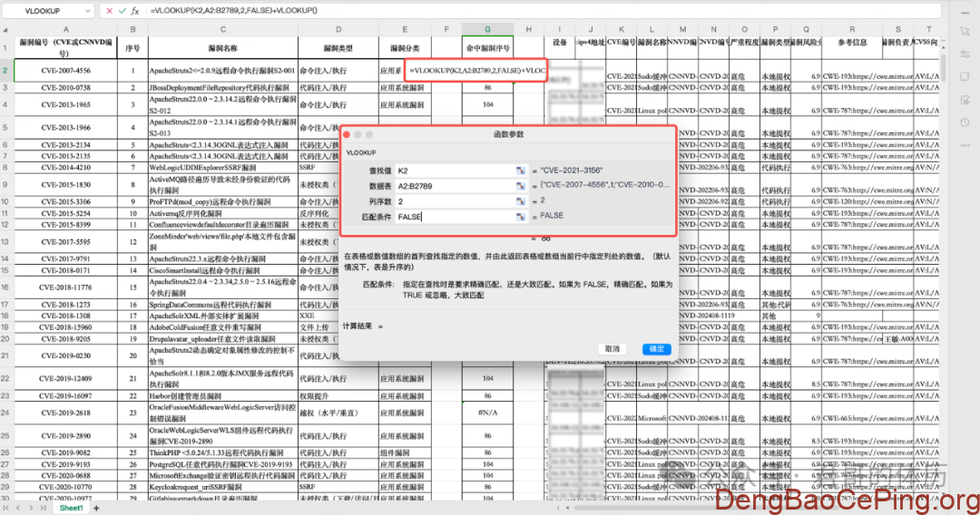Click range selector icon for 数据表 field
Screen dimensions: 980x515
(x=521, y=186)
